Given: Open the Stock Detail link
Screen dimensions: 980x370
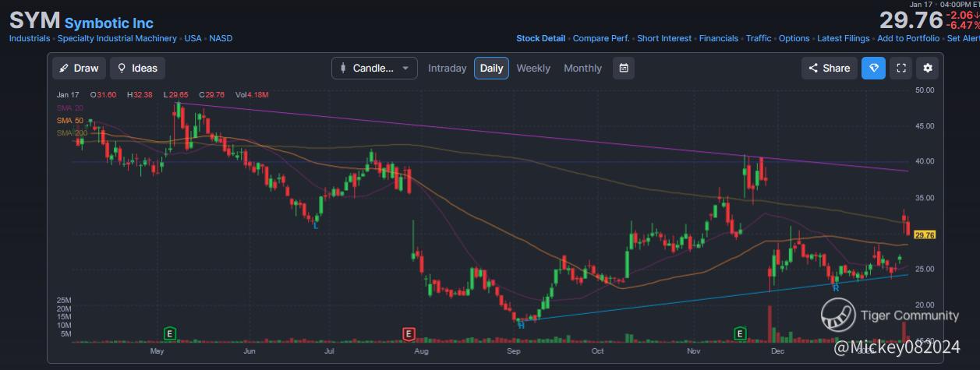Looking at the screenshot, I should [x=541, y=38].
